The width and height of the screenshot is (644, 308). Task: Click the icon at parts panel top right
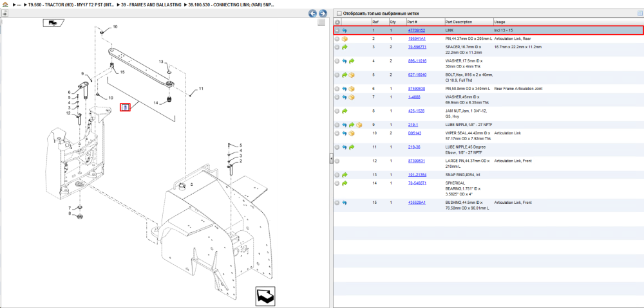[x=639, y=13]
